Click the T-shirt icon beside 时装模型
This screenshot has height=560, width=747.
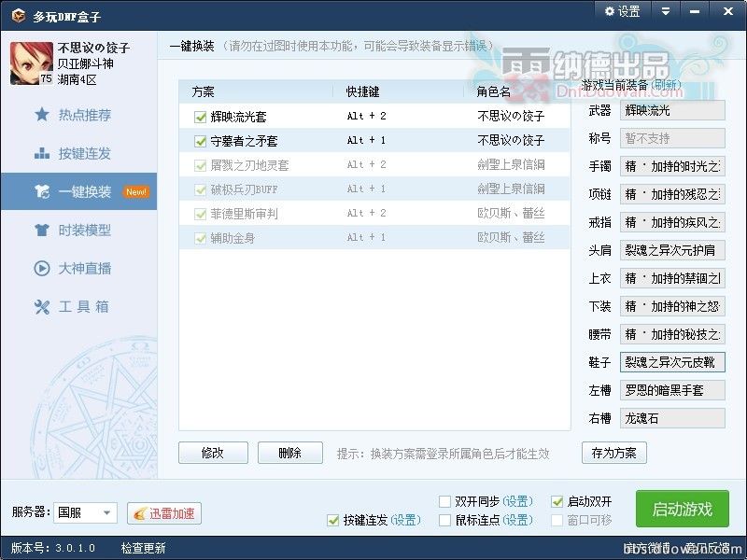[x=42, y=230]
